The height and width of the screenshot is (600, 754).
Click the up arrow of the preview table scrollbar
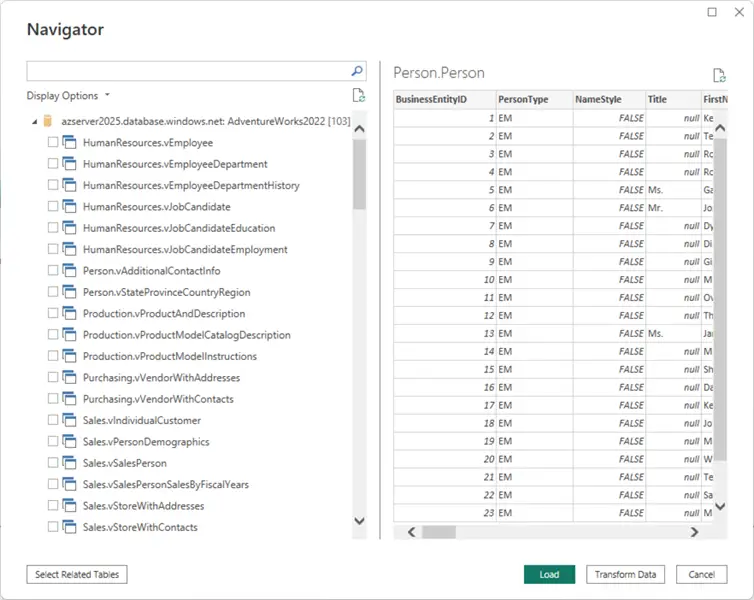coord(720,128)
